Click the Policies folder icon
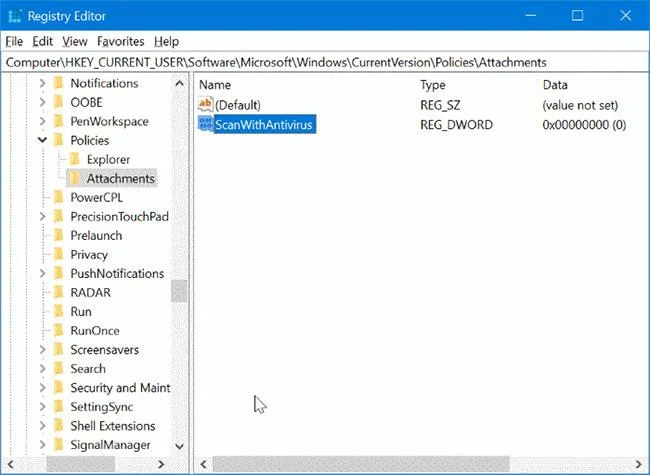Viewport: 650px width, 475px height. pyautogui.click(x=59, y=140)
